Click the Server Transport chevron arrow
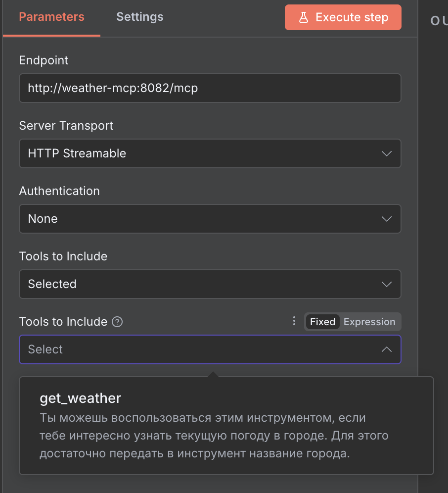The height and width of the screenshot is (493, 448). [x=387, y=153]
